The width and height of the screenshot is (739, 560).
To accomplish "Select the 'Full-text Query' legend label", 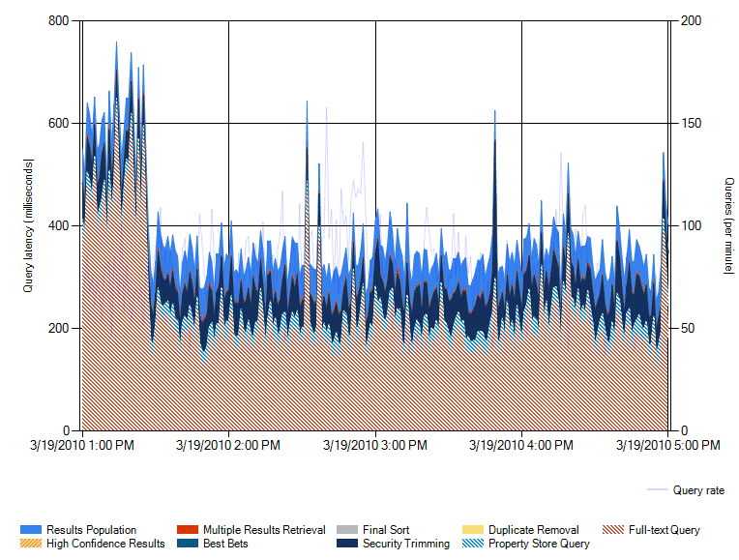I will pyautogui.click(x=665, y=530).
